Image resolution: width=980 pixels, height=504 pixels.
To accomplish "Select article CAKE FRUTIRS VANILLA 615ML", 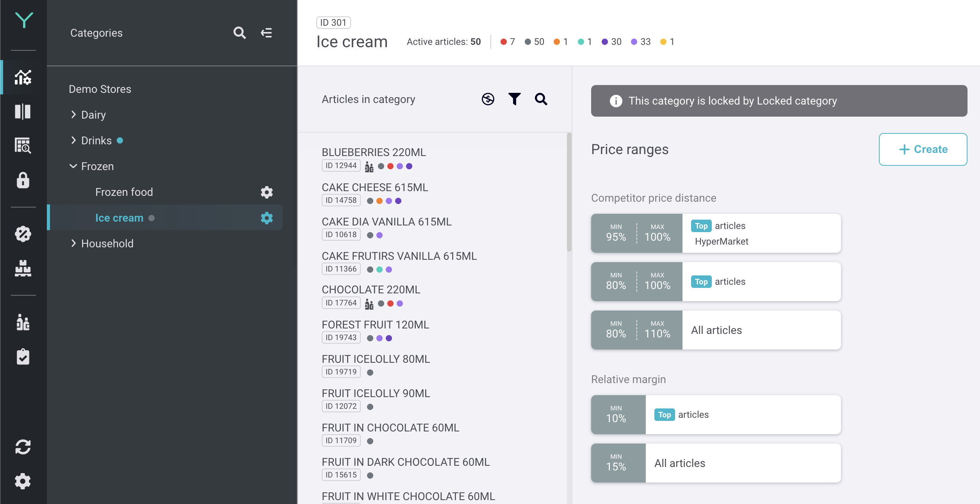I will tap(399, 256).
